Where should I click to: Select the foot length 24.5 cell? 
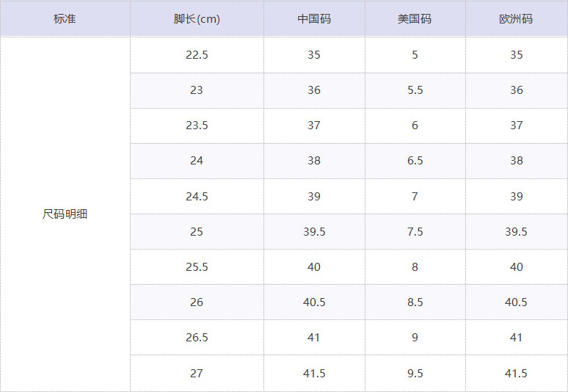[197, 196]
